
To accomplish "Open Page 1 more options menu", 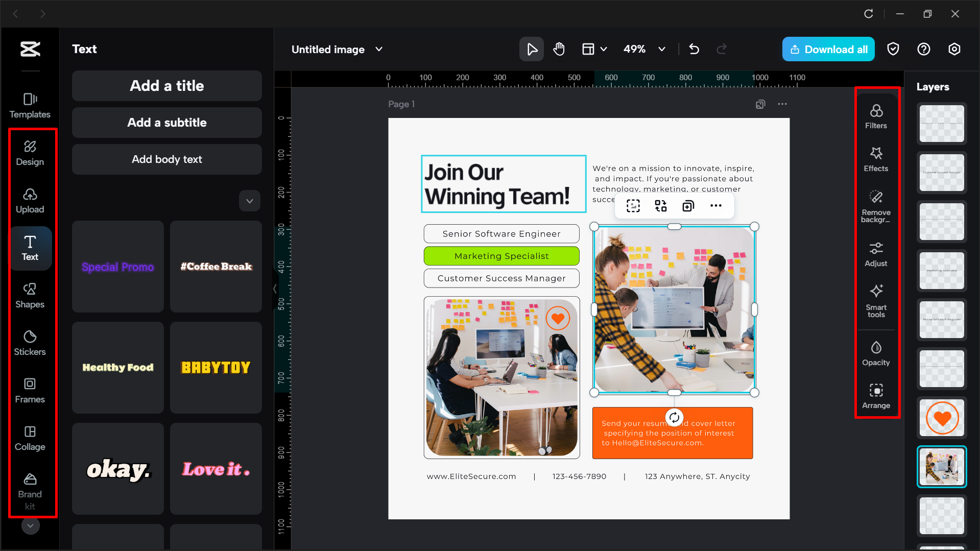I will tap(783, 104).
